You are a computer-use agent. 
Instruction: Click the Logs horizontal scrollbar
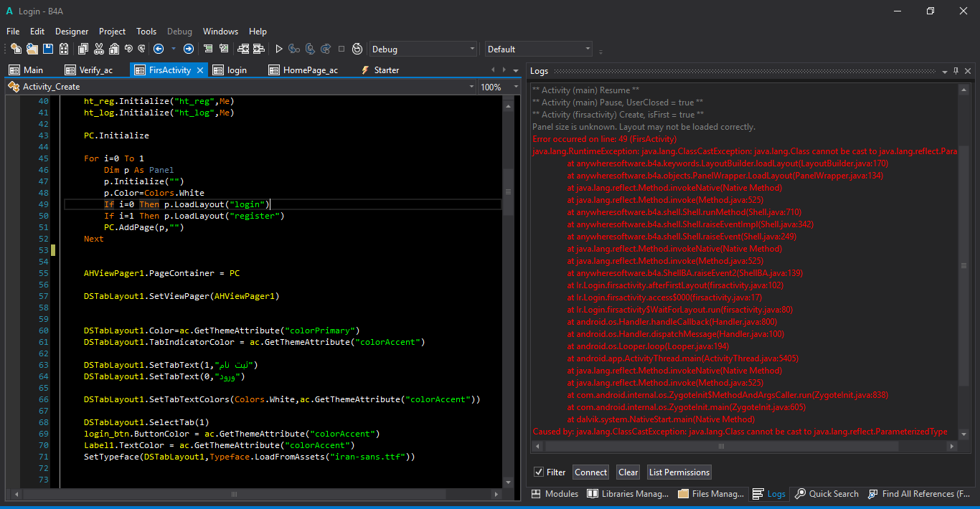721,446
